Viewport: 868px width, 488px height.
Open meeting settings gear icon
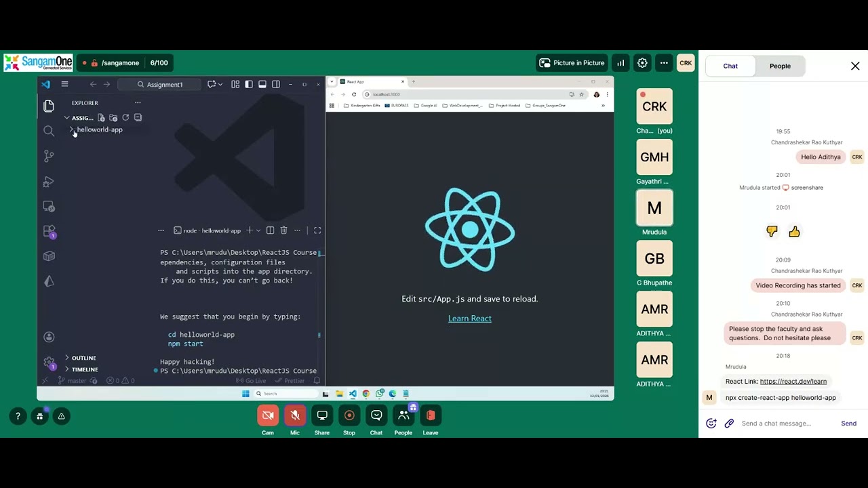tap(642, 63)
